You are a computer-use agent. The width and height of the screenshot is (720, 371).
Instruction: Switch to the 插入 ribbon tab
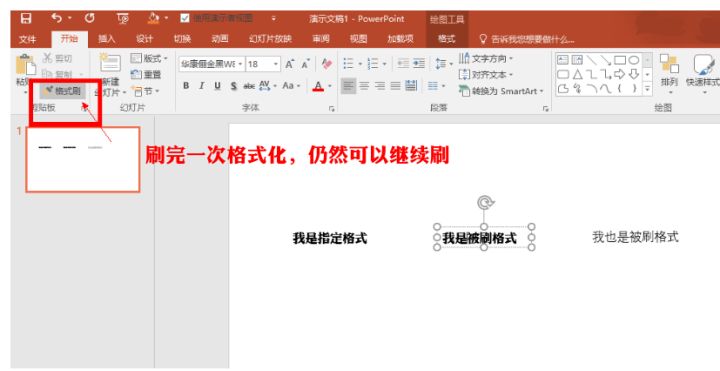[107, 39]
